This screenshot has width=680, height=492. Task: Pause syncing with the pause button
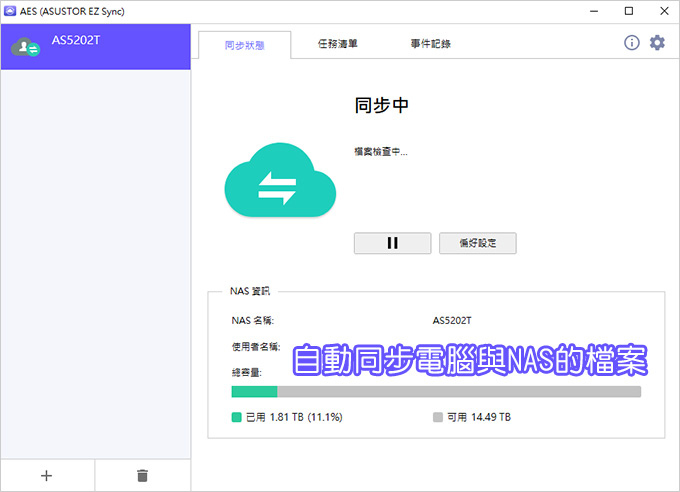[392, 243]
